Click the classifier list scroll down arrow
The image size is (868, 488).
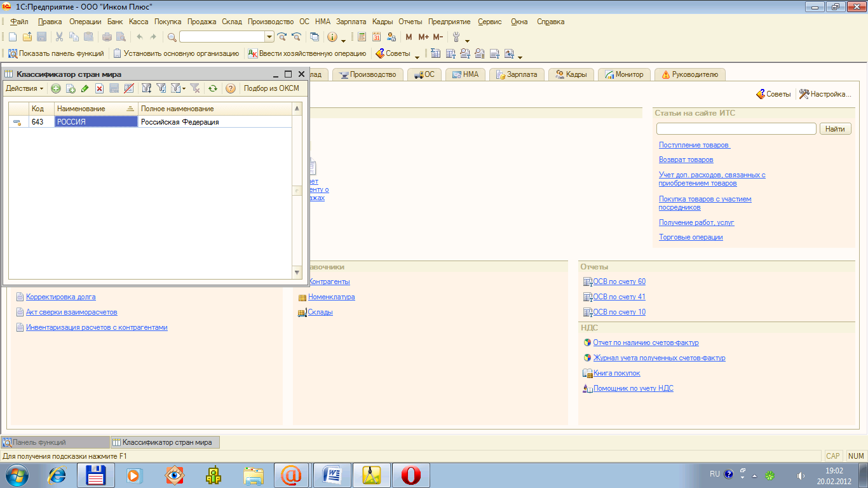tap(297, 272)
